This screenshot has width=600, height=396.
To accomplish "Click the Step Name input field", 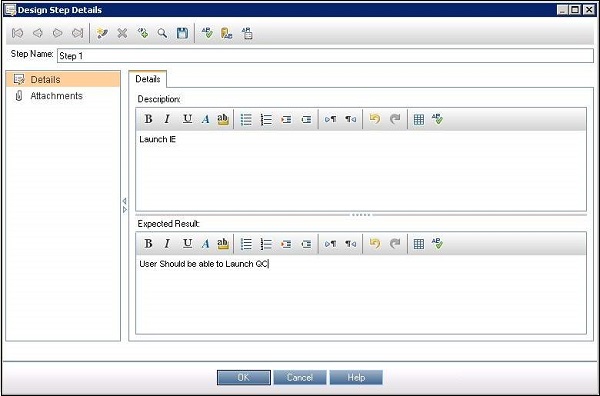I will (x=325, y=56).
